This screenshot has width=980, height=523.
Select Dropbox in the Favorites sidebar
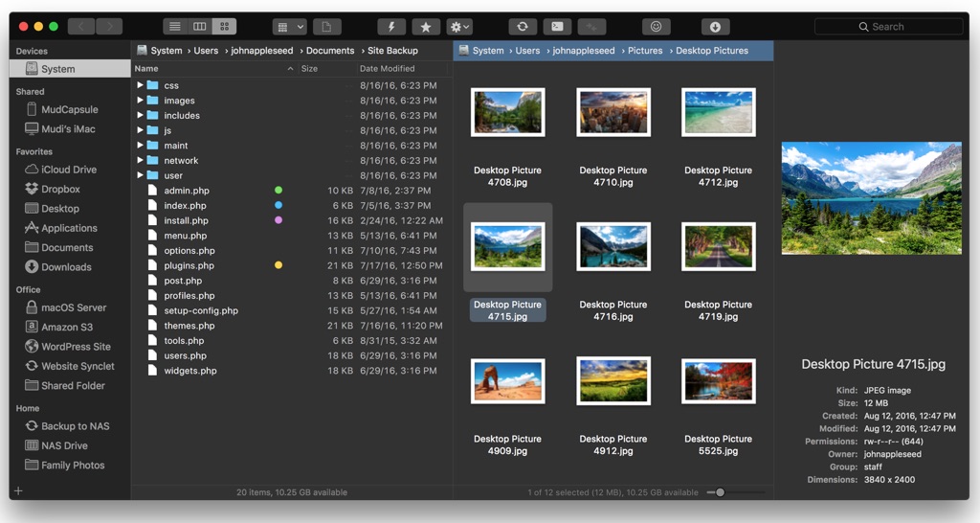[60, 189]
